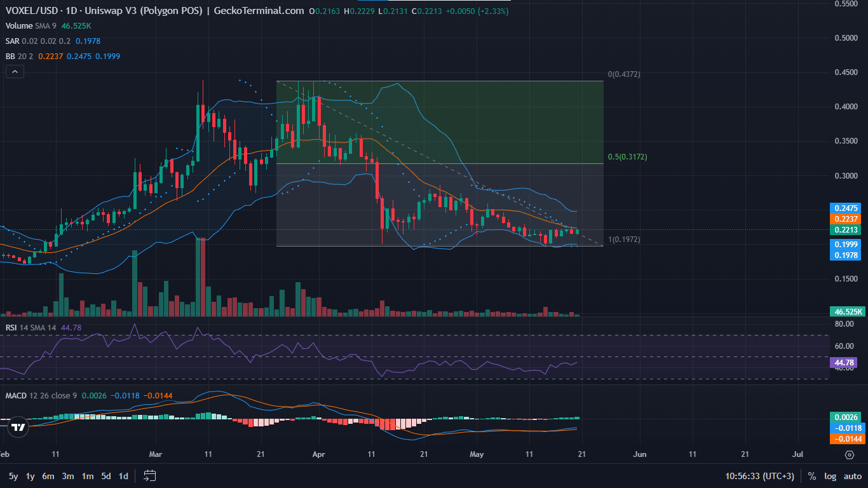This screenshot has width=868, height=488.
Task: Click the -0.0118 MACD line label
Action: click(847, 428)
